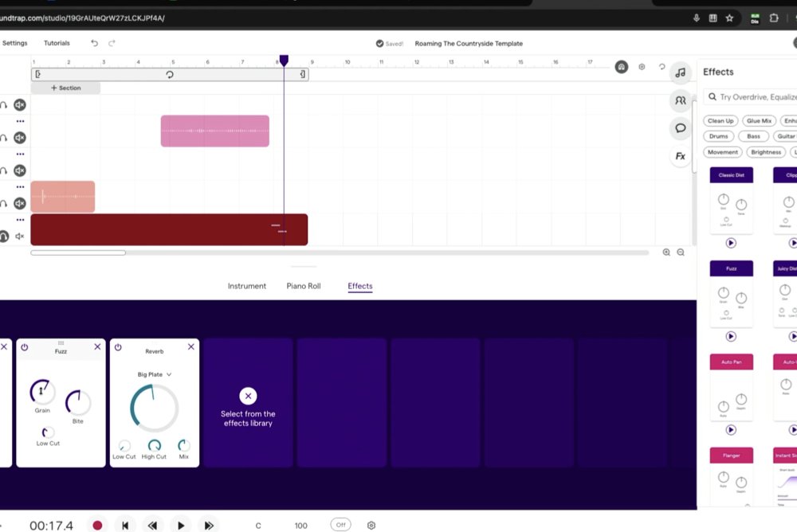Toggle looping with the cycle icon in loop bar

[170, 75]
